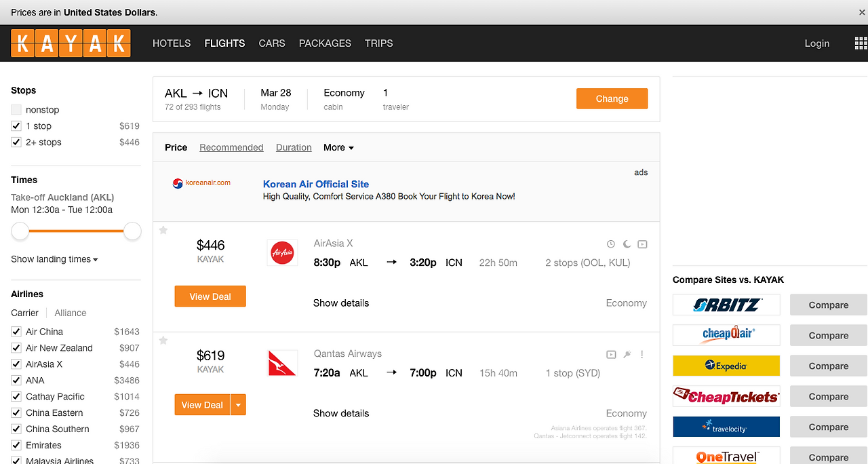
Task: Click the clock icon on AirAsia X flight
Action: (611, 244)
